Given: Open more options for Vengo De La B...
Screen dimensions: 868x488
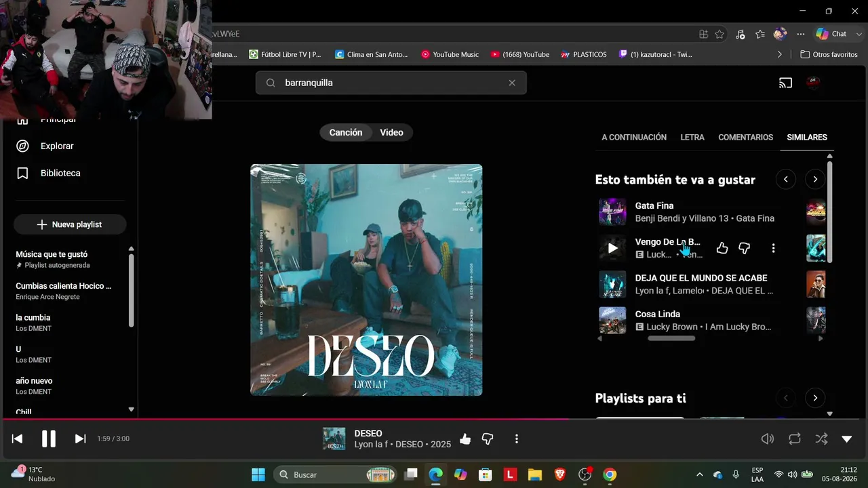Looking at the screenshot, I should tap(773, 248).
